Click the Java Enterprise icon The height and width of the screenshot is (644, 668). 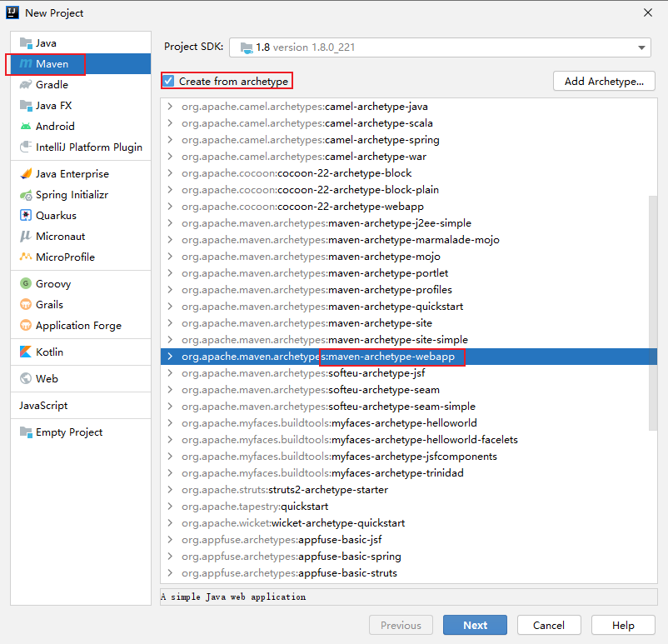click(x=26, y=174)
